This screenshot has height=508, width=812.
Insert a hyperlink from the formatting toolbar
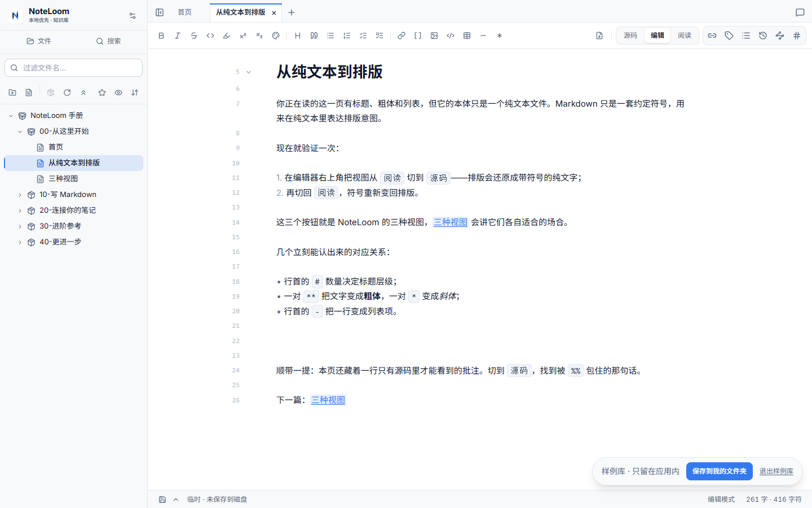[401, 36]
